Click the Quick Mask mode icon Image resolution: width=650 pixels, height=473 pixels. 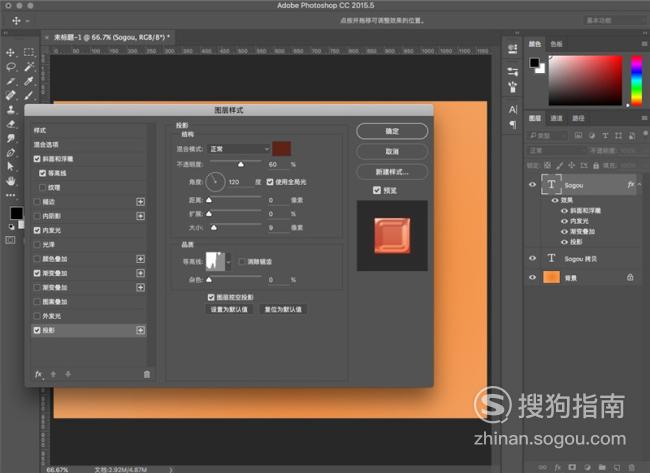pyautogui.click(x=10, y=240)
